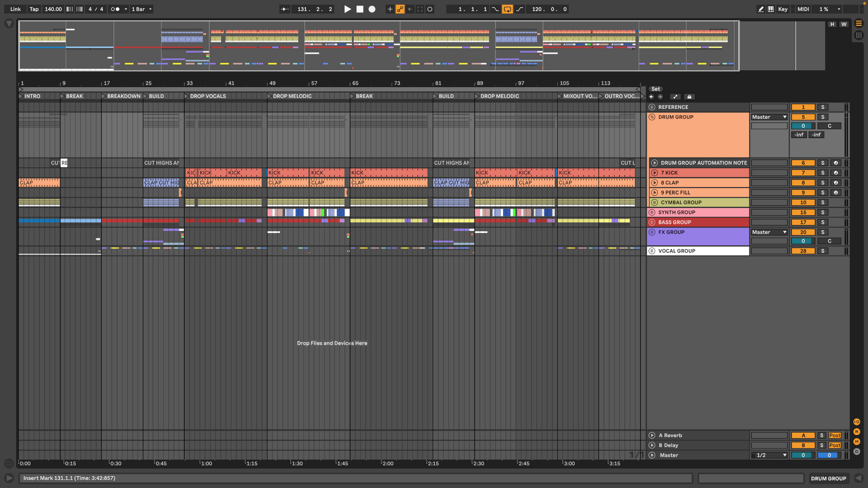
Task: Toggle the Automation Arm icon
Action: pos(400,9)
